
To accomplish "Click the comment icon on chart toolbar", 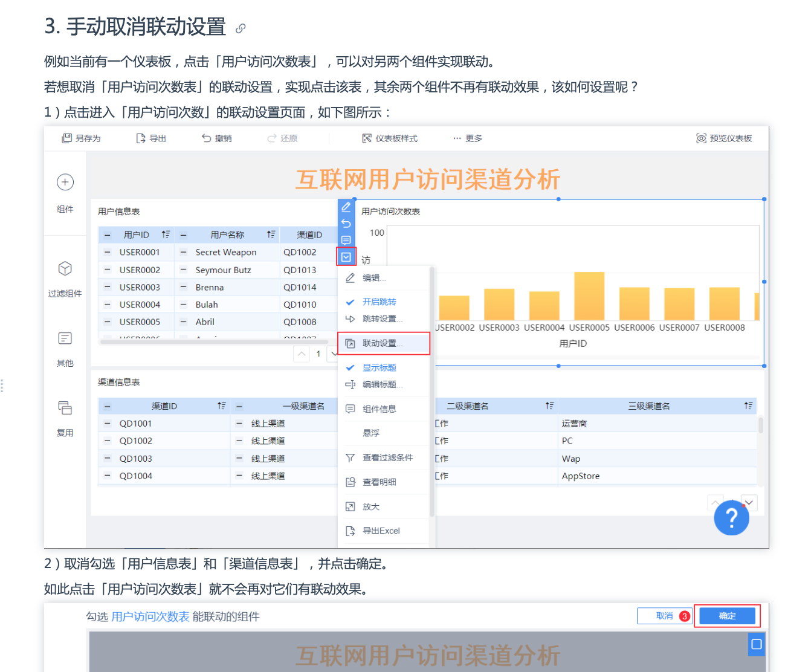I will point(346,240).
